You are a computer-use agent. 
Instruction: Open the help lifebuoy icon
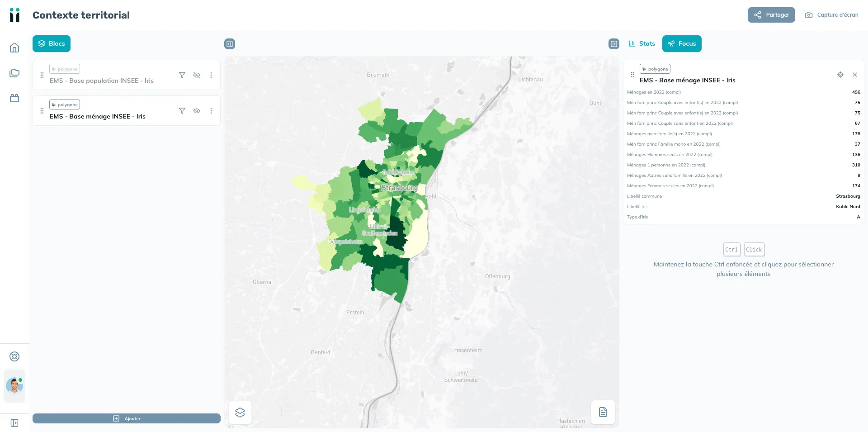(14, 356)
